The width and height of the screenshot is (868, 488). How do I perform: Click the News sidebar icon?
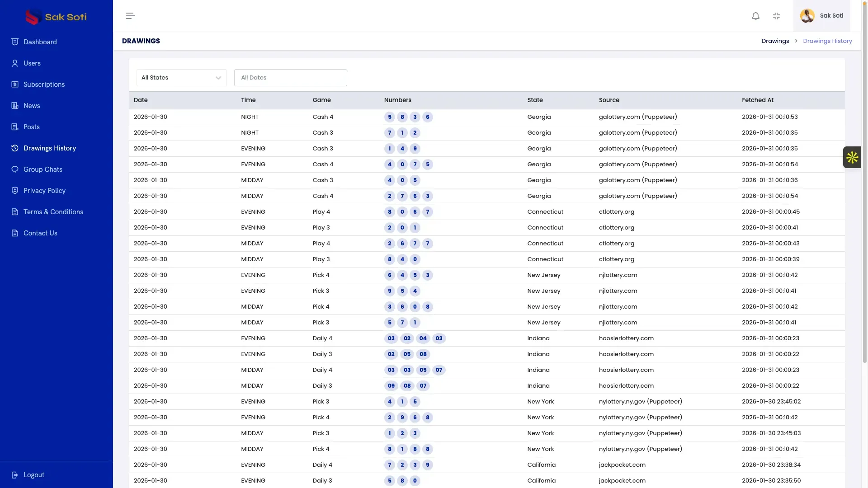click(15, 106)
